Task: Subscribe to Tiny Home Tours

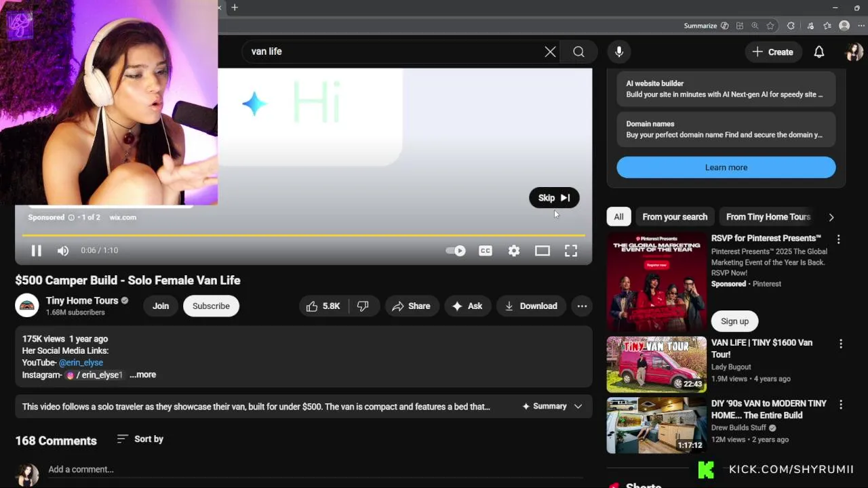Action: [211, 306]
